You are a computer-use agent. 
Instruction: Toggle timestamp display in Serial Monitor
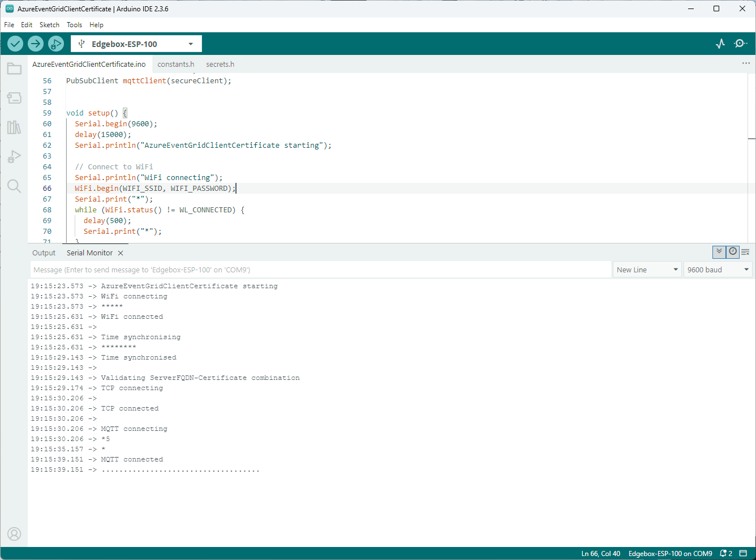click(733, 252)
